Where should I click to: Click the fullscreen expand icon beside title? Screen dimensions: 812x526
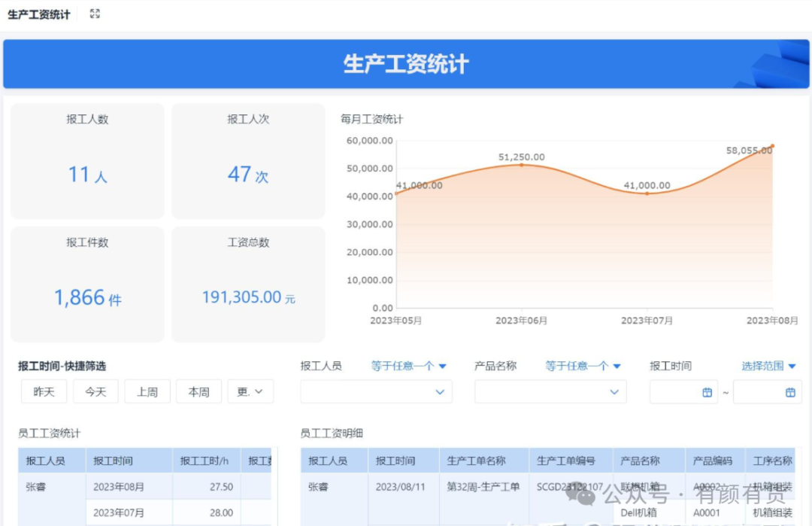95,14
